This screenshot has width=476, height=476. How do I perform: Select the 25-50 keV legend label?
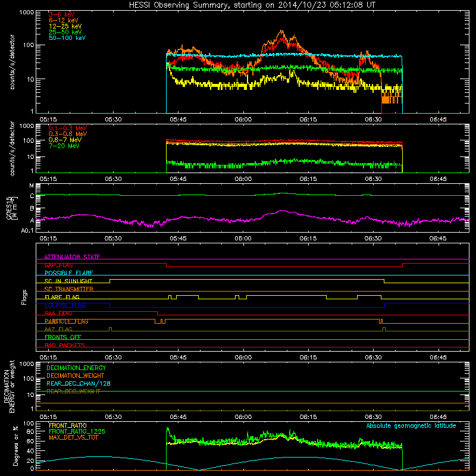click(65, 32)
